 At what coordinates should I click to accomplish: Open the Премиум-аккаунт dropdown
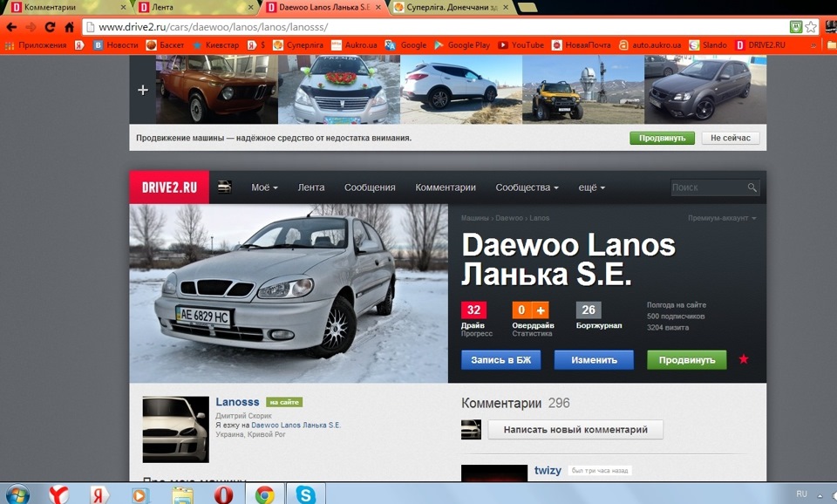[x=722, y=218]
